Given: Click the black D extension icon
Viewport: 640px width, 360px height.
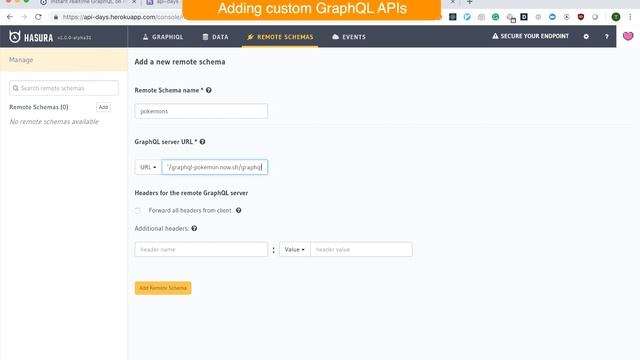Looking at the screenshot, I should pos(524,17).
